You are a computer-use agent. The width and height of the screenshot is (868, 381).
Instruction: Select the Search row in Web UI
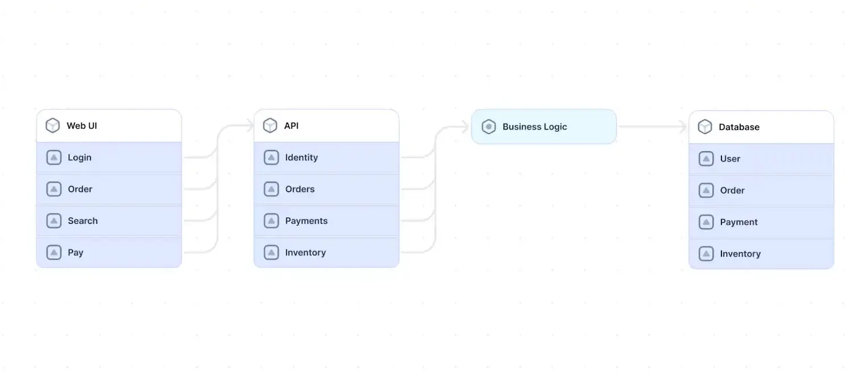[x=109, y=221]
